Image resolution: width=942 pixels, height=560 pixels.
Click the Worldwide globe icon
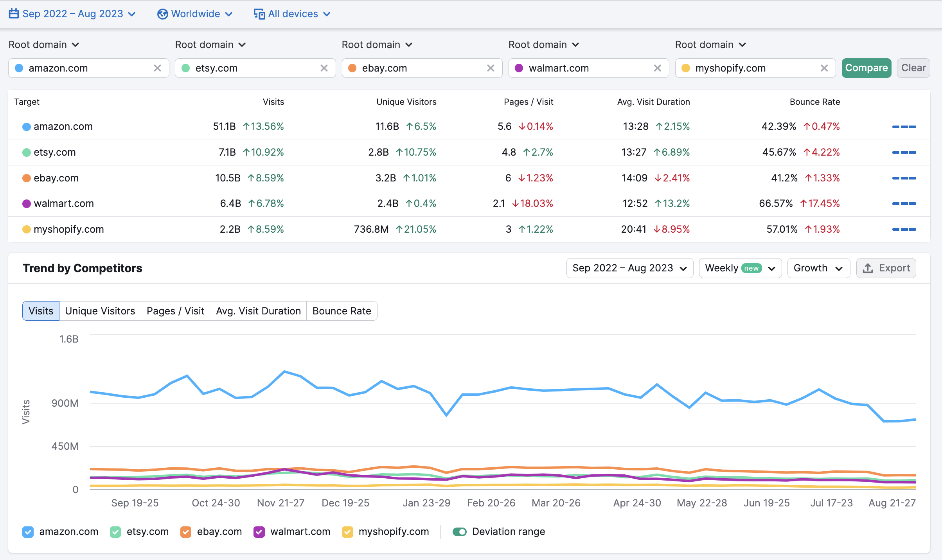tap(162, 14)
